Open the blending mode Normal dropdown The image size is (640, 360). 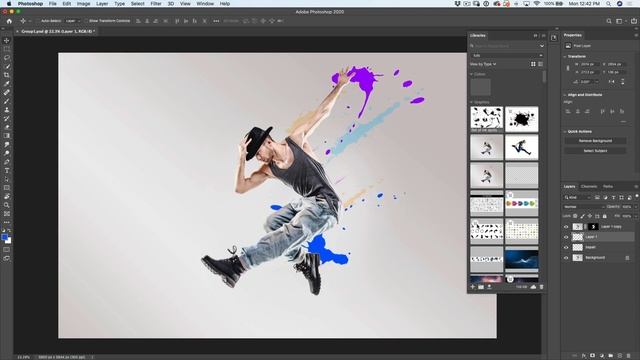[x=584, y=207]
